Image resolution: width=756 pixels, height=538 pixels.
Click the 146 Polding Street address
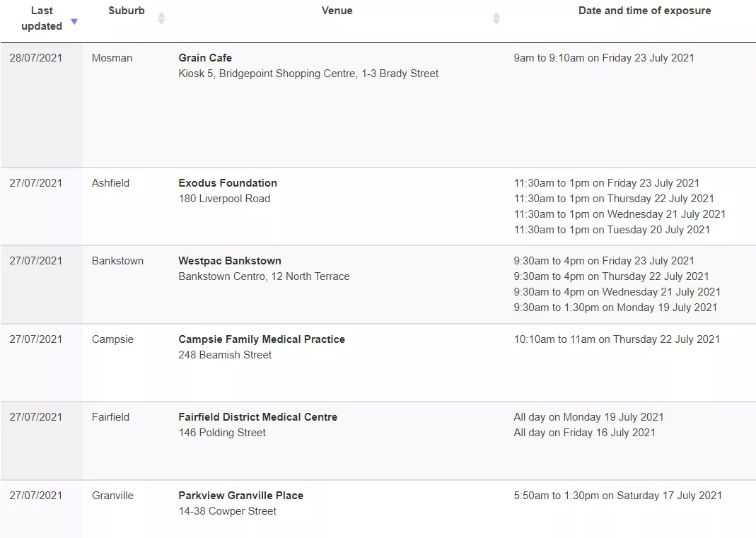click(x=222, y=433)
